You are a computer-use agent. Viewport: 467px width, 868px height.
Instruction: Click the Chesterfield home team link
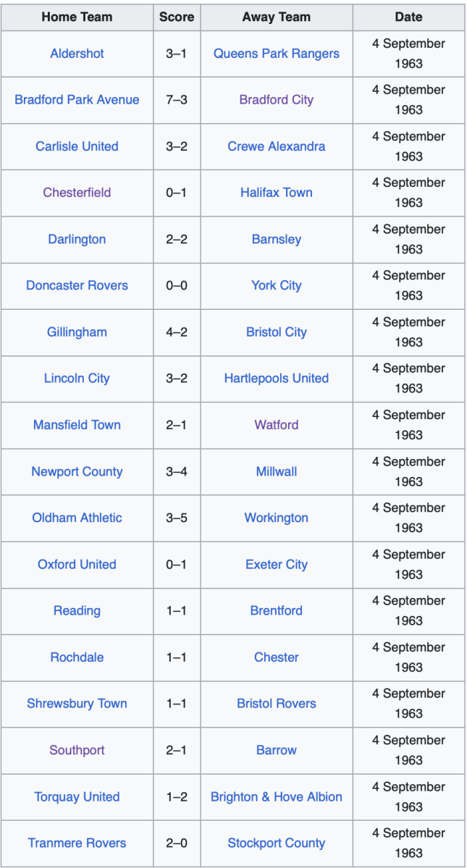pyautogui.click(x=77, y=193)
